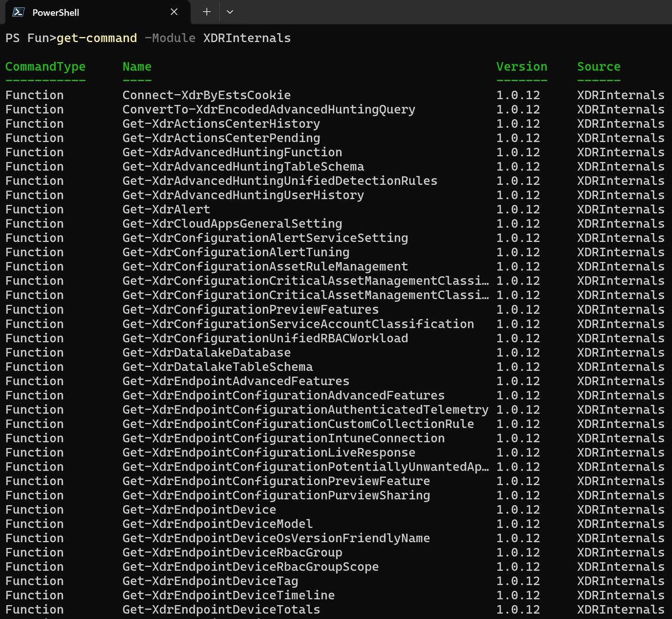Click version 1.0.12 in Get-XdrAlert row
Screen dimensions: 672x619
click(x=518, y=210)
